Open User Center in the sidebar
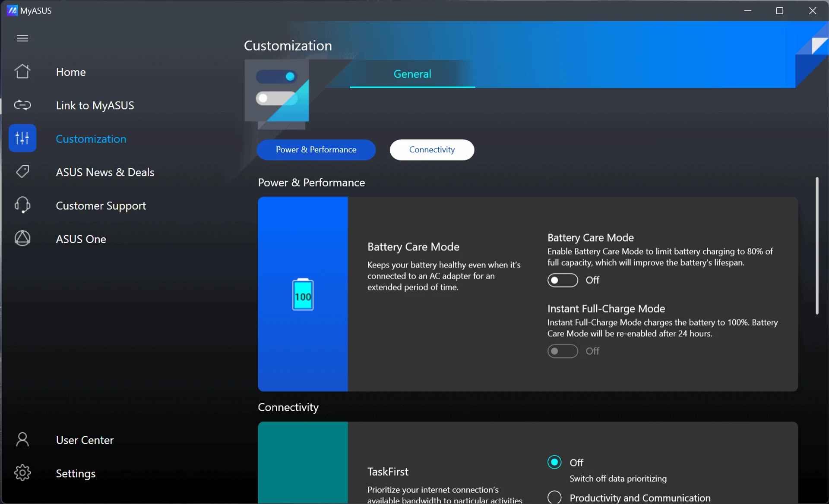829x504 pixels. 85,440
